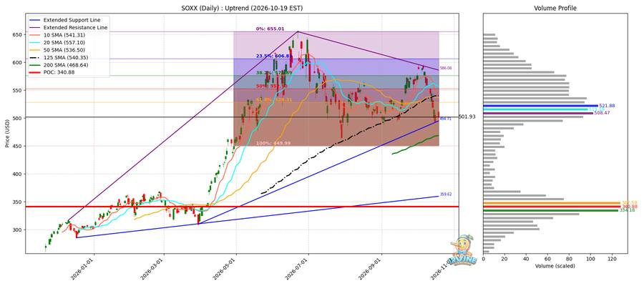Screen dimensions: 644x286
Task: Click the '100' volume axis tick
Action: pos(590,259)
